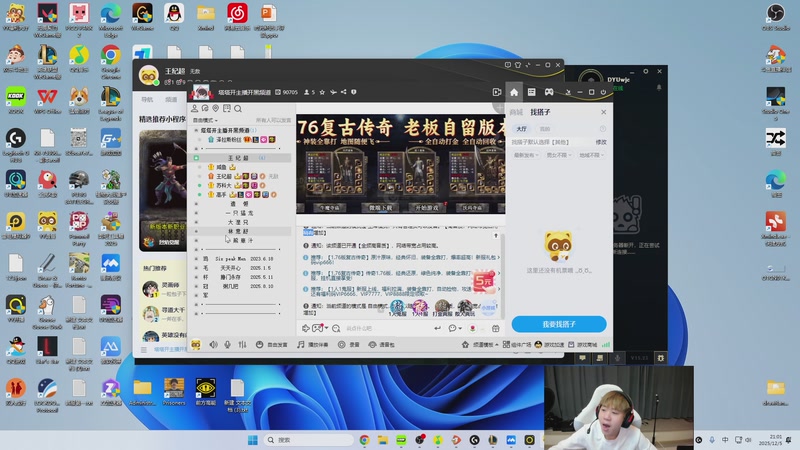Select the home icon in channel header

(x=514, y=92)
